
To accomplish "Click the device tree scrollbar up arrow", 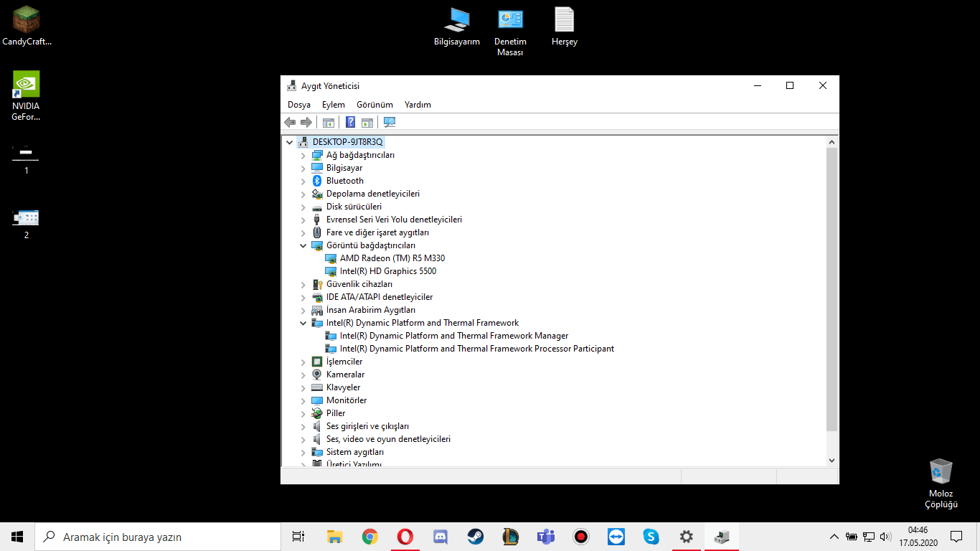I will 832,141.
